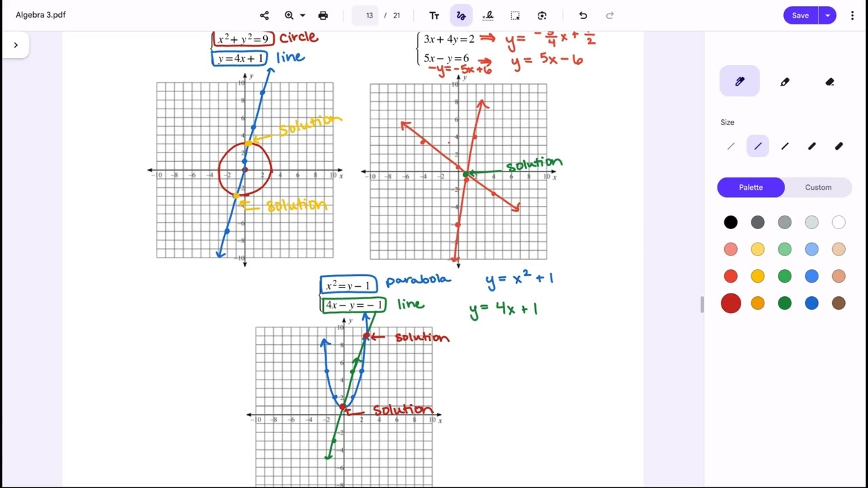The height and width of the screenshot is (488, 868).
Task: Click the equation 3x+4y=2
Action: point(449,39)
